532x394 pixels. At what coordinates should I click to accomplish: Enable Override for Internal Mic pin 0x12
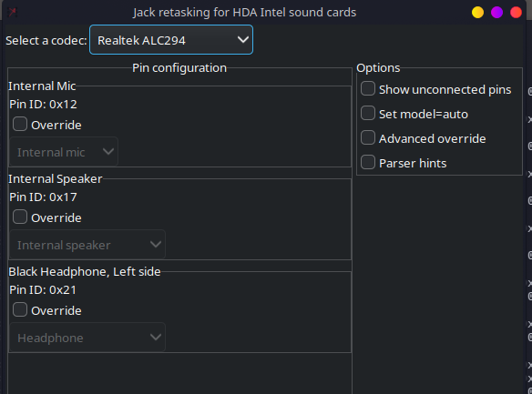coord(20,124)
